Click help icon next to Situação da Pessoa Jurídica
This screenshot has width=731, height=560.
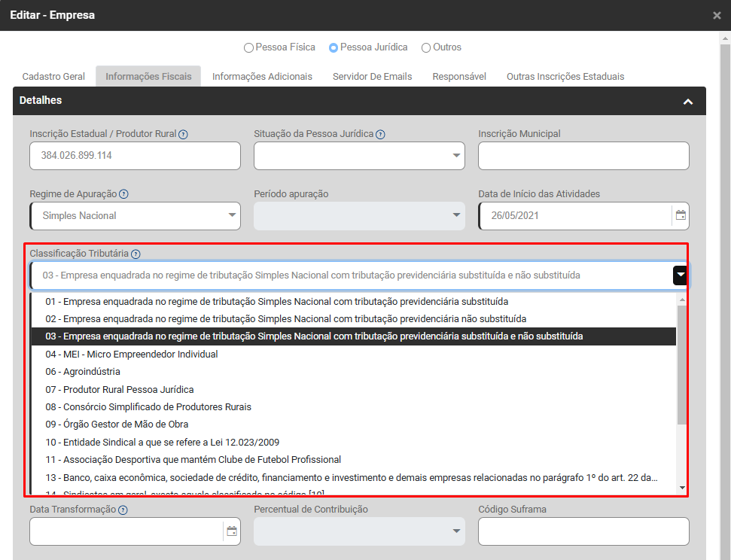pyautogui.click(x=380, y=135)
